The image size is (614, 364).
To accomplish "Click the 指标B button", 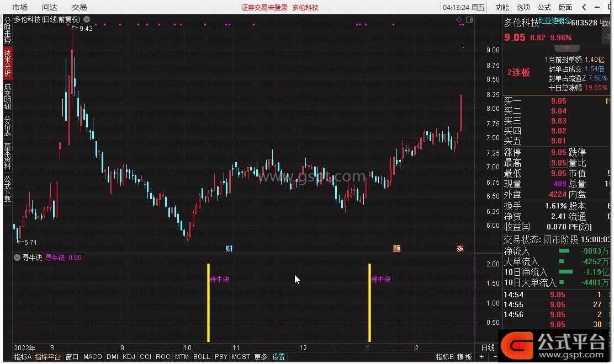I will click(x=445, y=357).
